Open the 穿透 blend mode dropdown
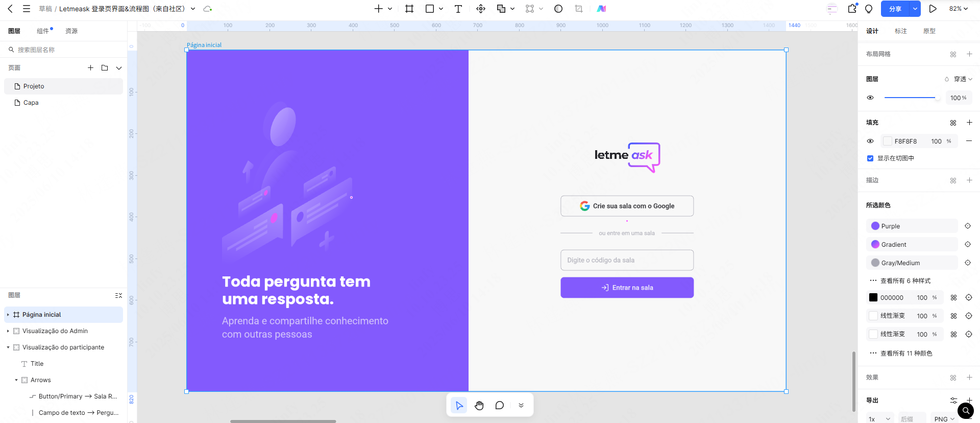980x423 pixels. coord(963,79)
